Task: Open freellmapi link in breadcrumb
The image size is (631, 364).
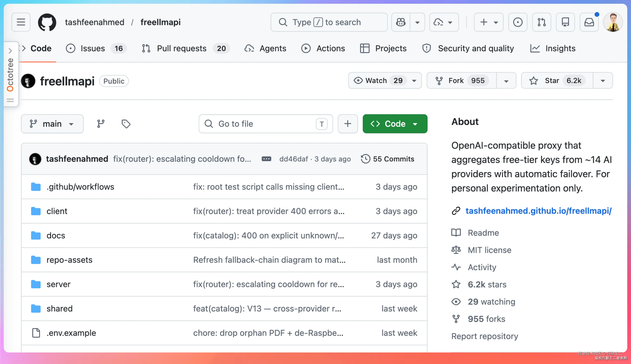Action: 161,22
